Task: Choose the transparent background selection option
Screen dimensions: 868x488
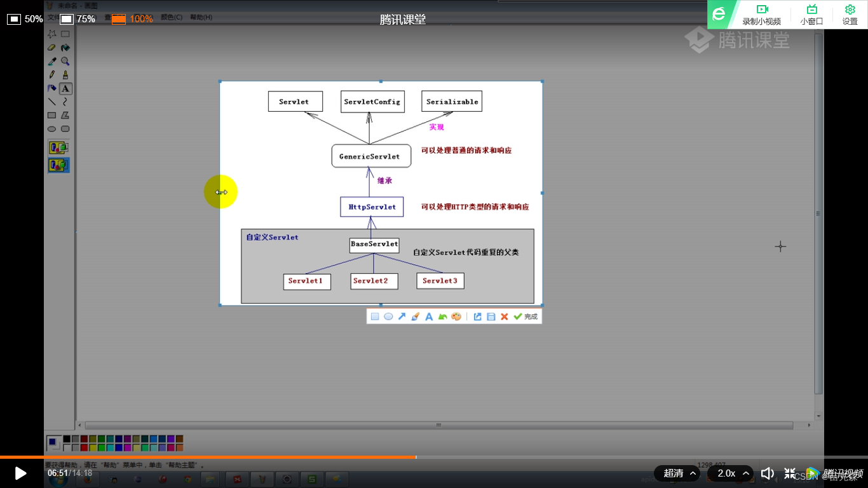Action: [58, 165]
